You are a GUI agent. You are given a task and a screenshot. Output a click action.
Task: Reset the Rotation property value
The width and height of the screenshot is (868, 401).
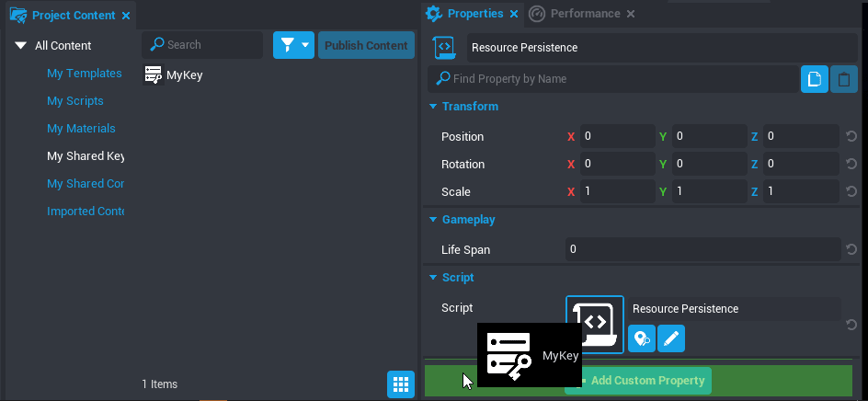pyautogui.click(x=851, y=165)
